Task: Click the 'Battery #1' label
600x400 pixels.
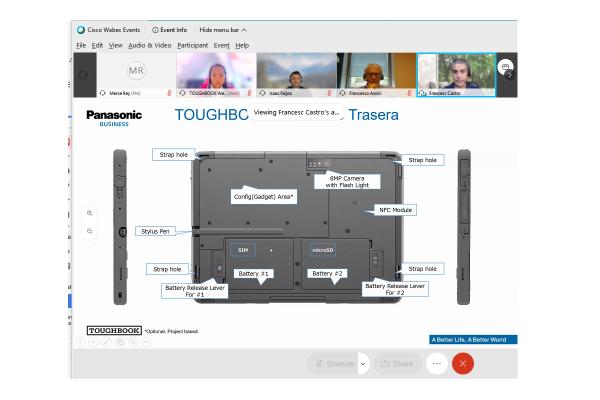Action: (253, 273)
